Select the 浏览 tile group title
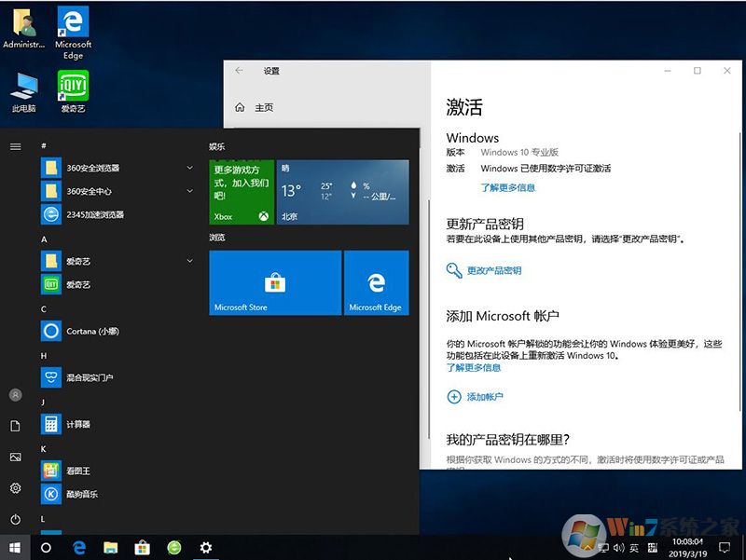The width and height of the screenshot is (746, 560). [217, 238]
